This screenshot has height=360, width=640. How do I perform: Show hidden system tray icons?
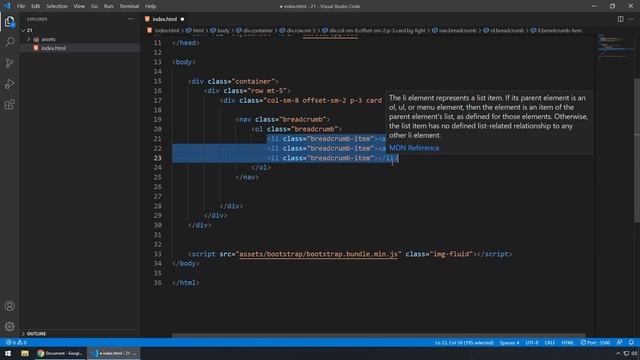pyautogui.click(x=618, y=353)
